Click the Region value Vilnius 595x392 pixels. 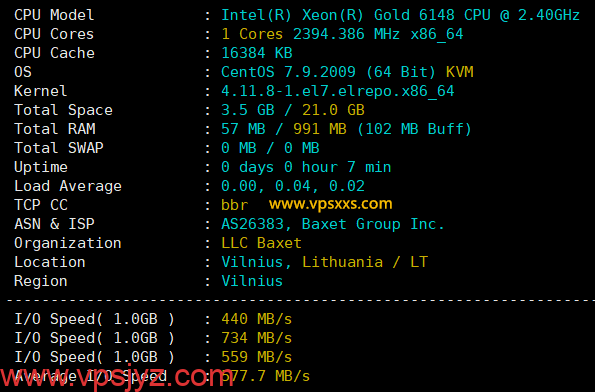pos(252,281)
